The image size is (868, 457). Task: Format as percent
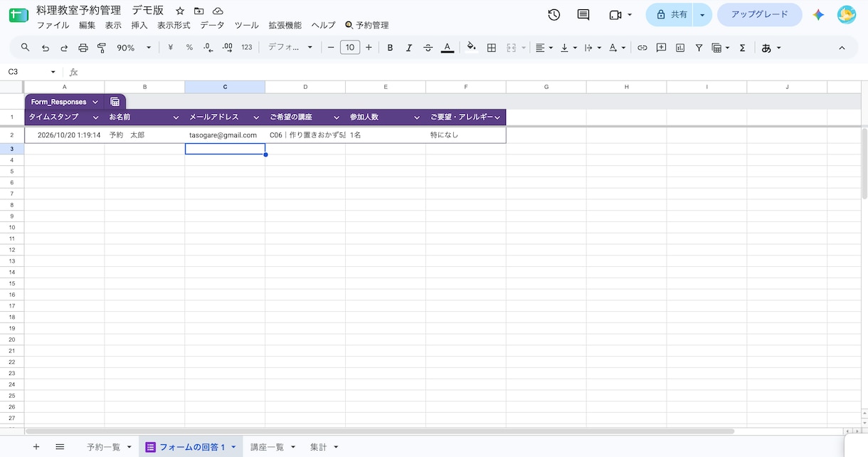[189, 48]
